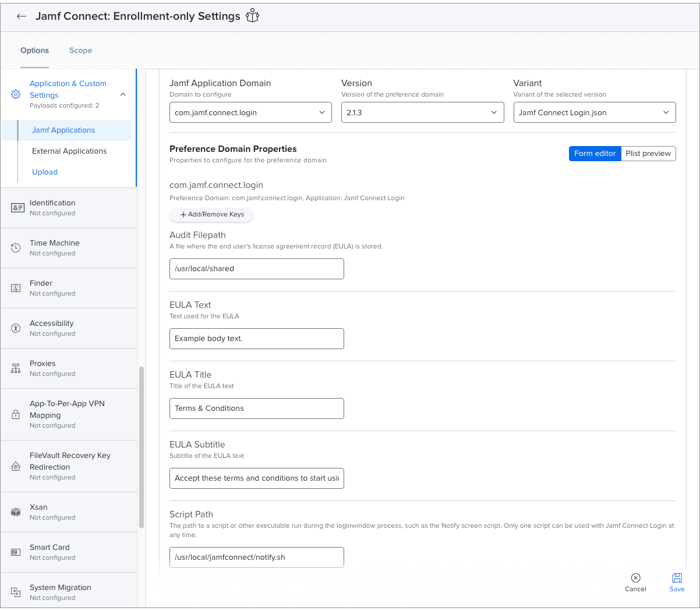This screenshot has width=700, height=611.
Task: Click the EULA Text input field
Action: [257, 339]
